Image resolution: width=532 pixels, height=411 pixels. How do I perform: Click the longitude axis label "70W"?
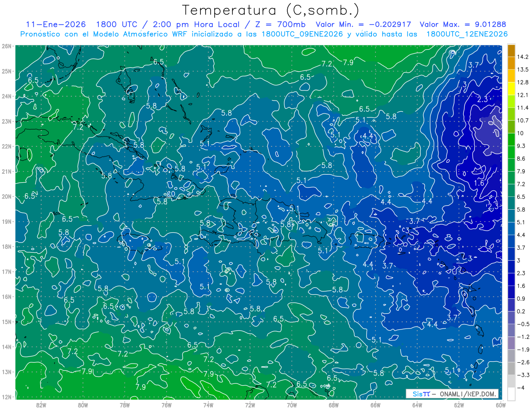(x=292, y=405)
